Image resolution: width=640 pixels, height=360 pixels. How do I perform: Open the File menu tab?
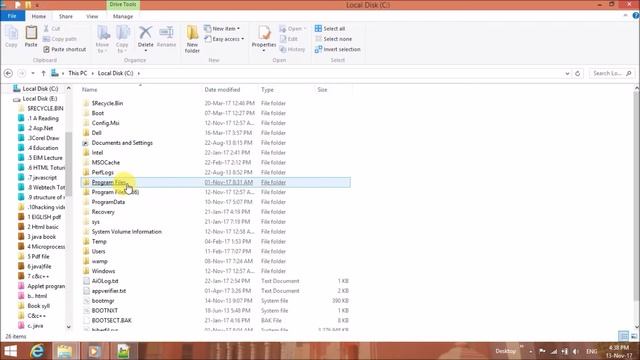coord(12,16)
